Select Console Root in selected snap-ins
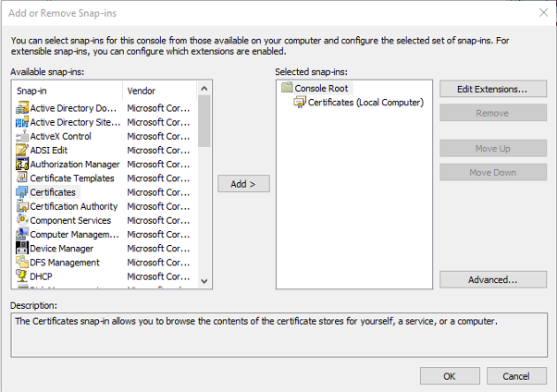Viewport: 557px width, 392px height. click(321, 88)
